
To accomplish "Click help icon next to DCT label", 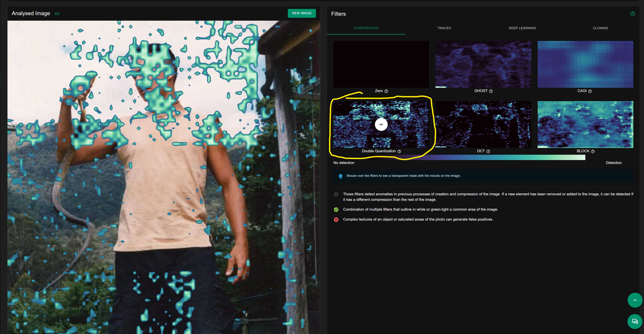I will 488,151.
